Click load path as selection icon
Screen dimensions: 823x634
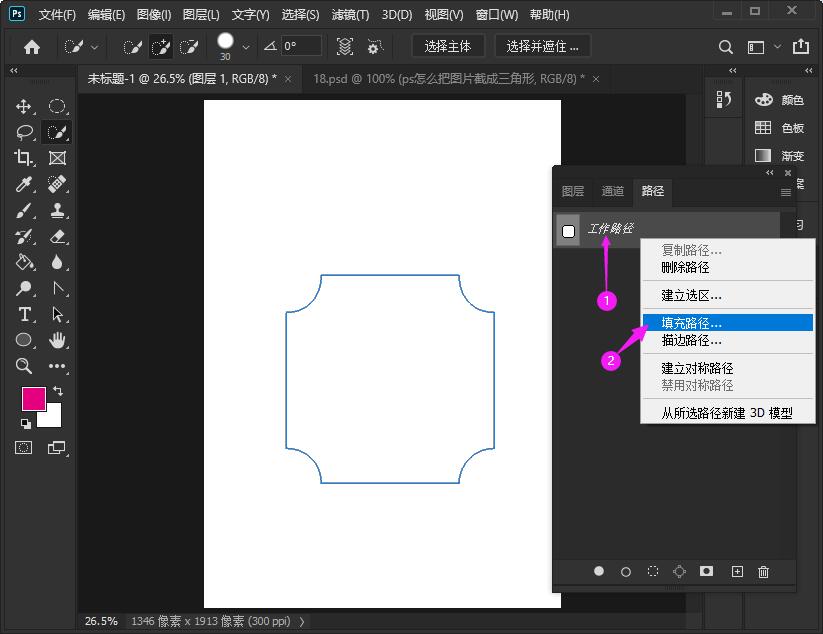click(653, 571)
